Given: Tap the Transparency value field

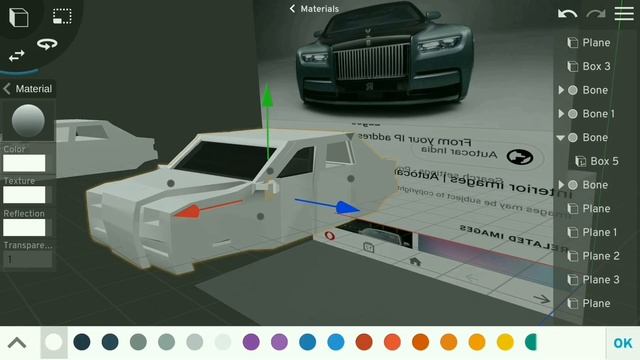Looking at the screenshot, I should [28, 260].
